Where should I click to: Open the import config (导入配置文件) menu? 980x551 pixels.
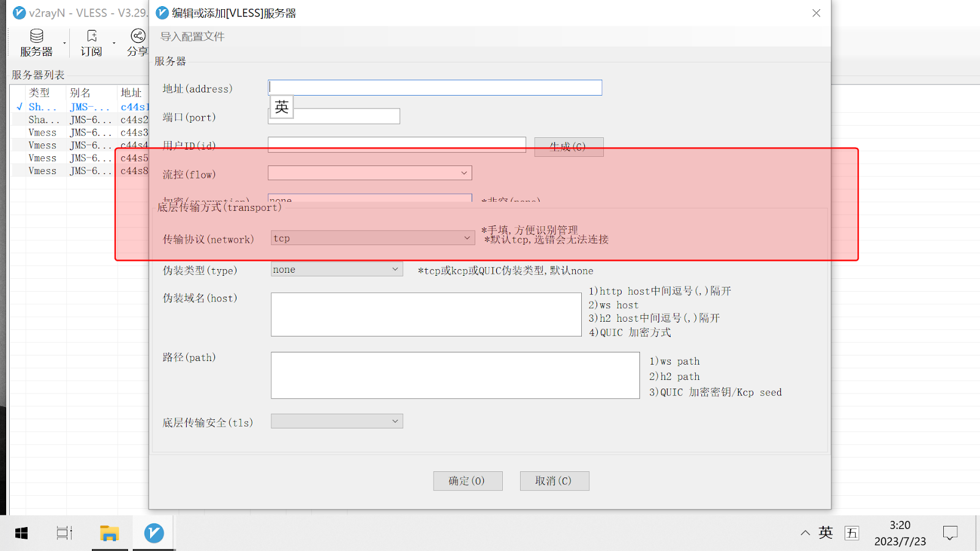(x=192, y=37)
